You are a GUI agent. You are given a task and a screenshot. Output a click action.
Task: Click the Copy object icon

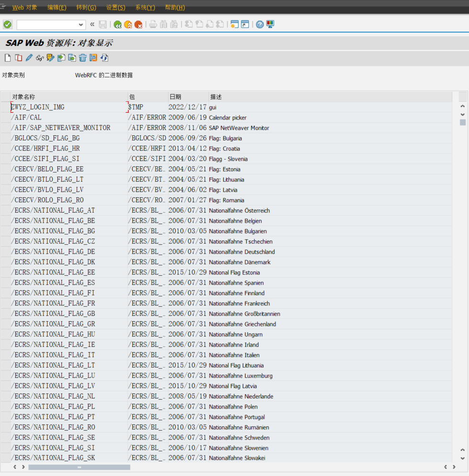(19, 58)
